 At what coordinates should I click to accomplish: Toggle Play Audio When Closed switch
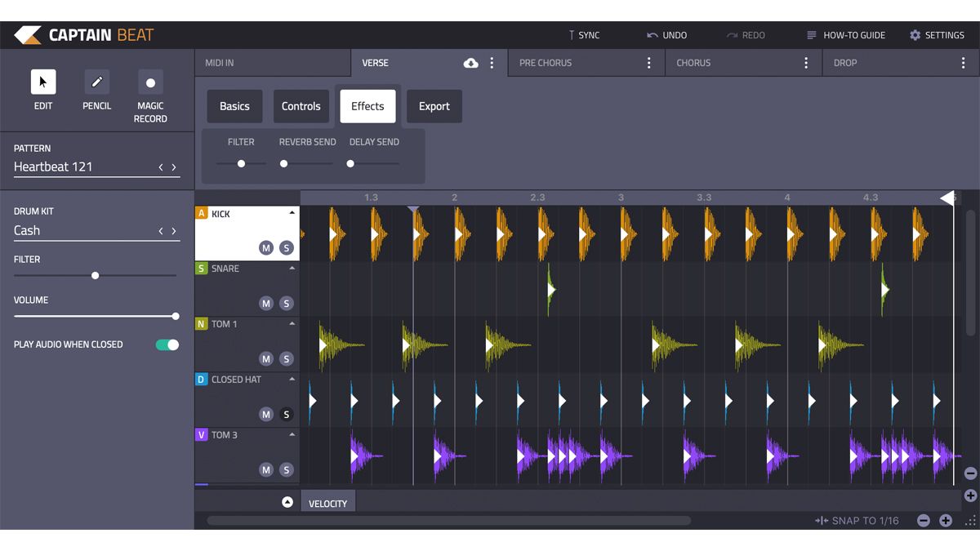click(x=167, y=344)
